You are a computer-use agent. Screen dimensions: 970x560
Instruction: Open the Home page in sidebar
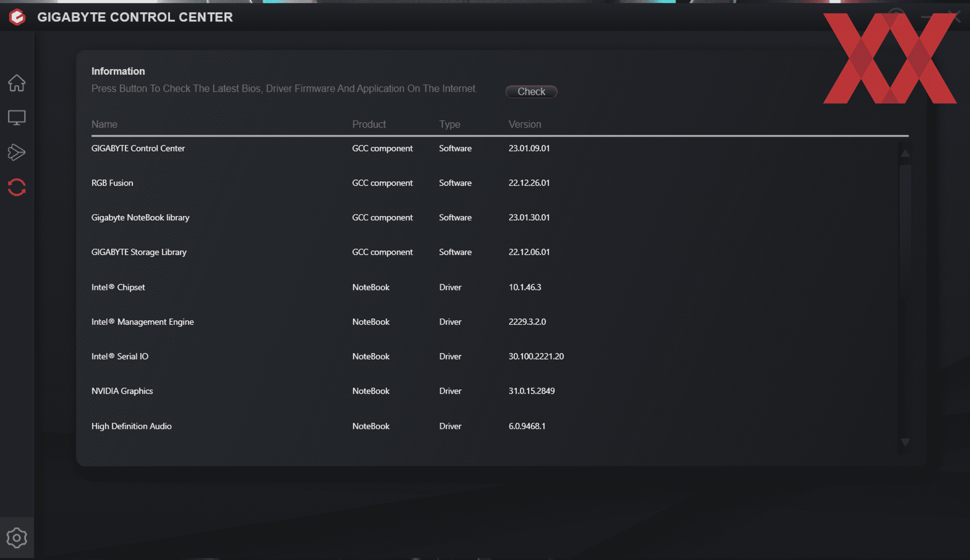(x=17, y=83)
